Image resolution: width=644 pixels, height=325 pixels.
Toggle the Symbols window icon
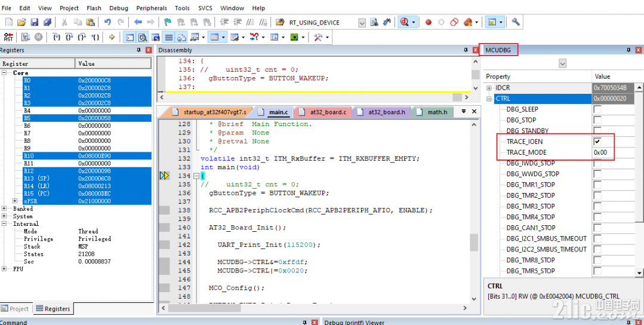click(155, 38)
